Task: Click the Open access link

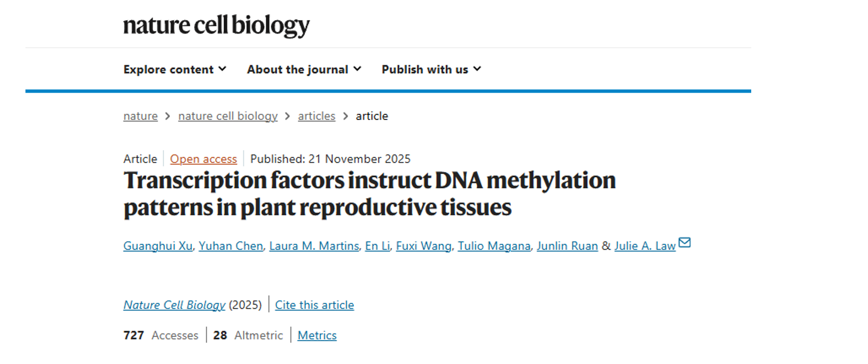Action: pyautogui.click(x=203, y=159)
